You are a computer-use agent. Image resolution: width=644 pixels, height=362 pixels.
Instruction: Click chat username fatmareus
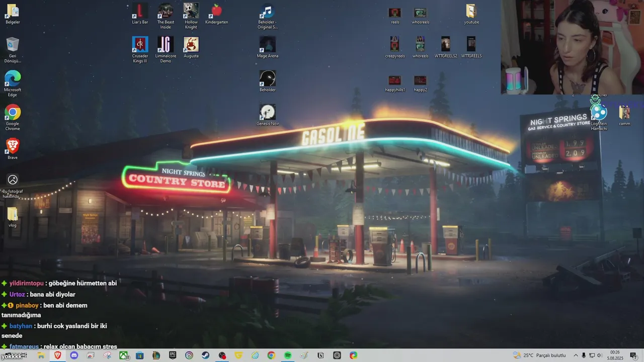coord(25,346)
